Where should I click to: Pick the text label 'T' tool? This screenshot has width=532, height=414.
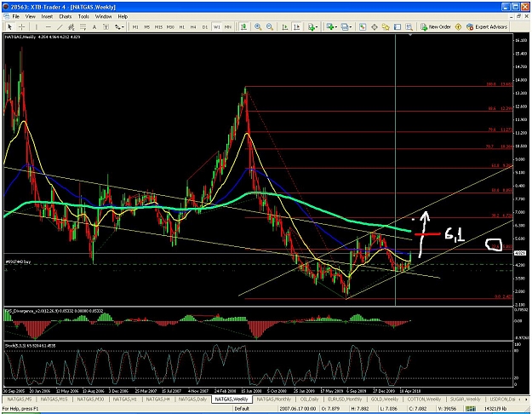point(106,26)
